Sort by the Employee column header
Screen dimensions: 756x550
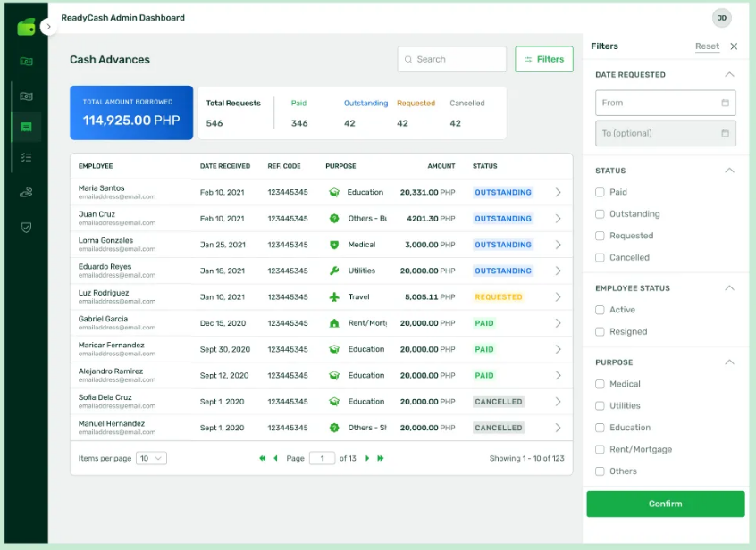coord(96,166)
